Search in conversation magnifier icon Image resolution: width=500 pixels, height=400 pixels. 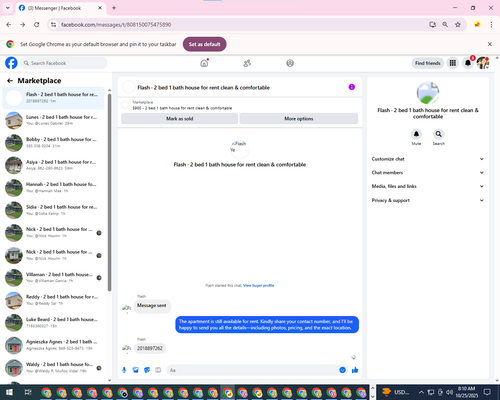[439, 134]
